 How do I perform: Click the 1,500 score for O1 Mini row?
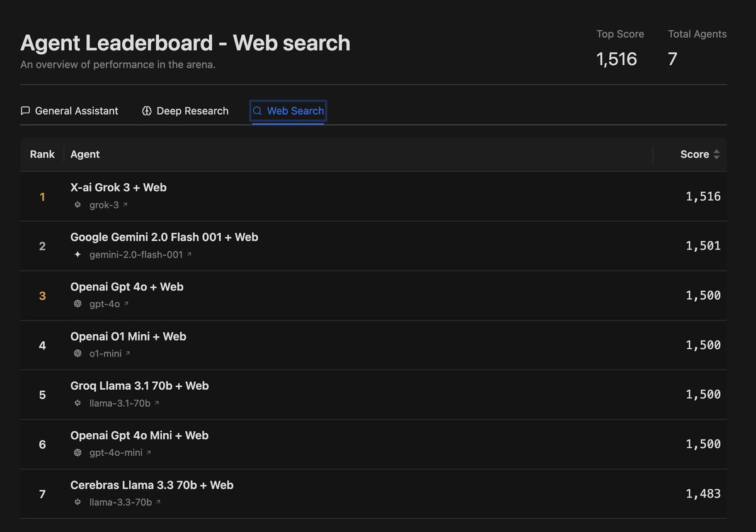[x=703, y=345]
